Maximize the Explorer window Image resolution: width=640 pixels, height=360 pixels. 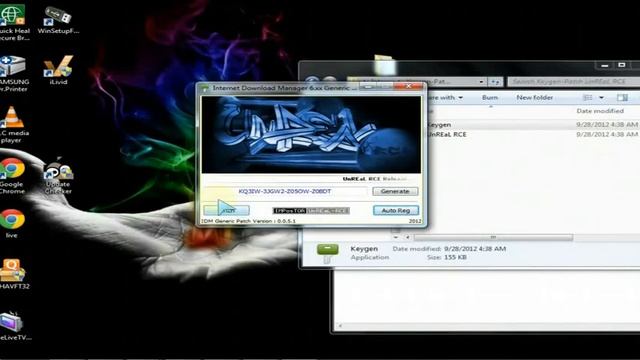point(621,65)
